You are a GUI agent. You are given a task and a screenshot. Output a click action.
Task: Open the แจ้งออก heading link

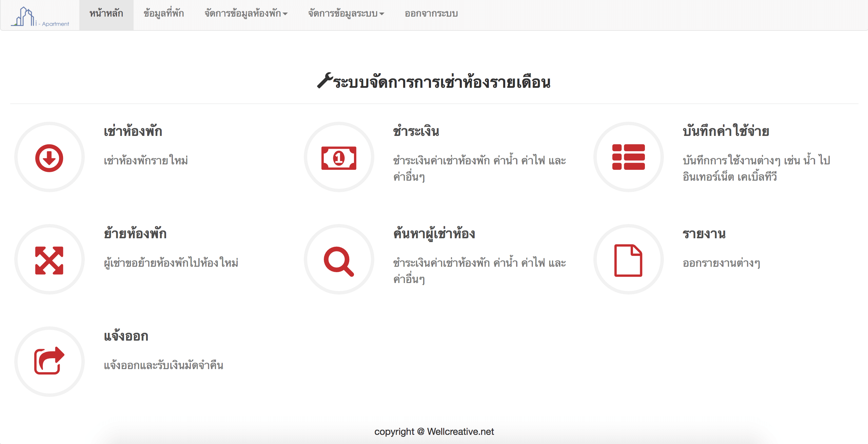point(126,336)
